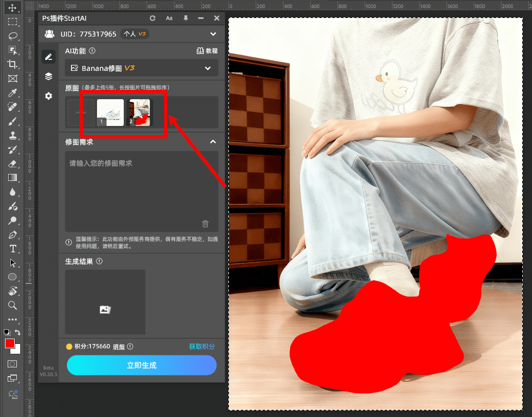This screenshot has height=417, width=532.
Task: Expand the UID account dropdown
Action: [213, 34]
